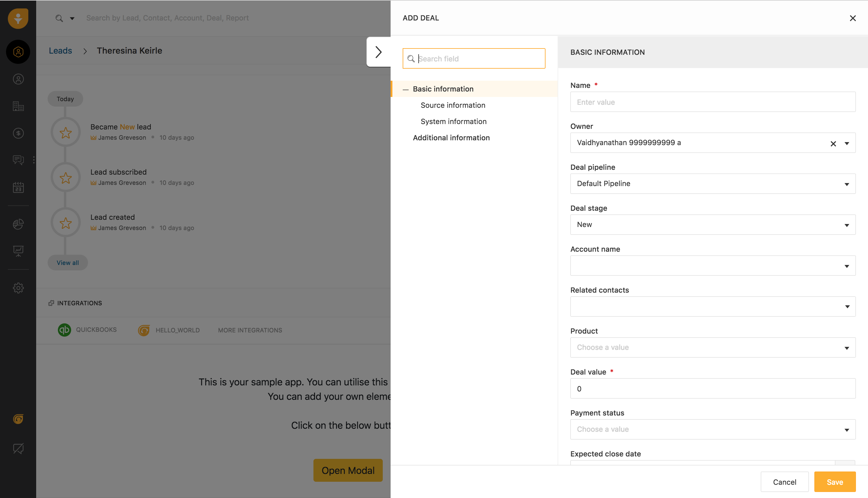Image resolution: width=868 pixels, height=498 pixels.
Task: Click the Today timeline marker
Action: [65, 99]
